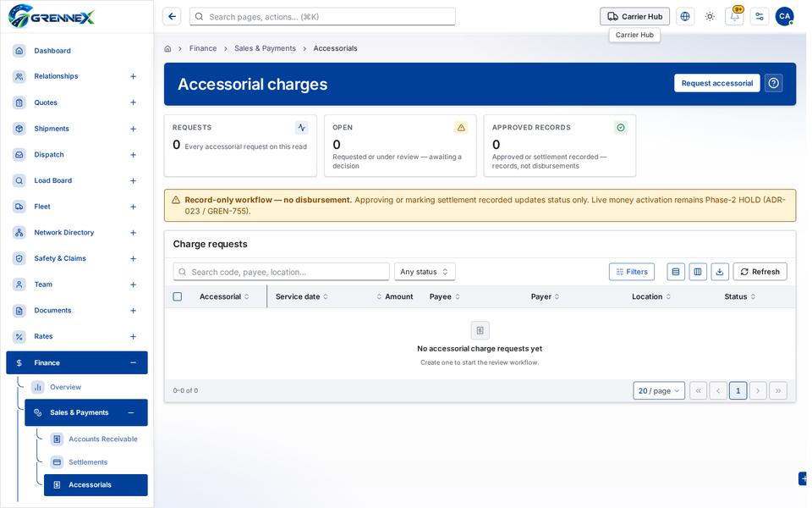Open Accounts Receivable in sidebar

point(96,439)
